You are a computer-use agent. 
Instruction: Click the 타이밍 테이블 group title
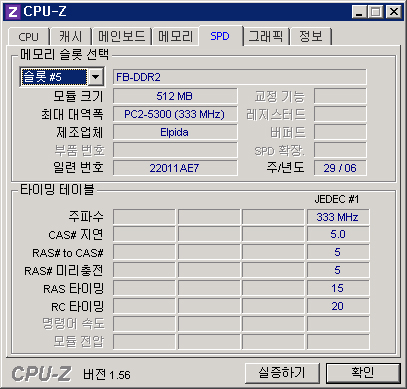(57, 190)
